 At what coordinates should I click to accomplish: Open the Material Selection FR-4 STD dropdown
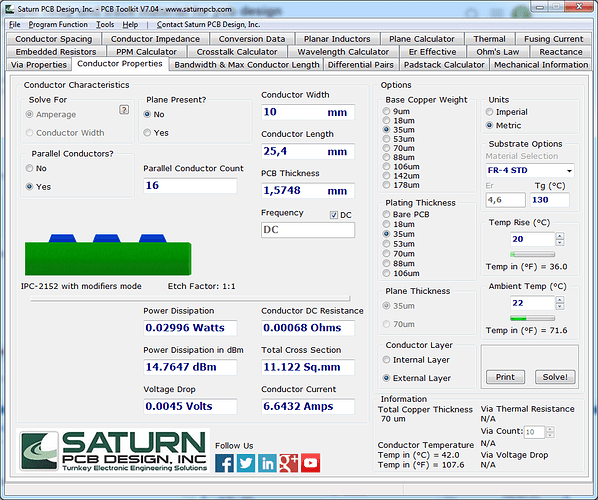pos(530,170)
